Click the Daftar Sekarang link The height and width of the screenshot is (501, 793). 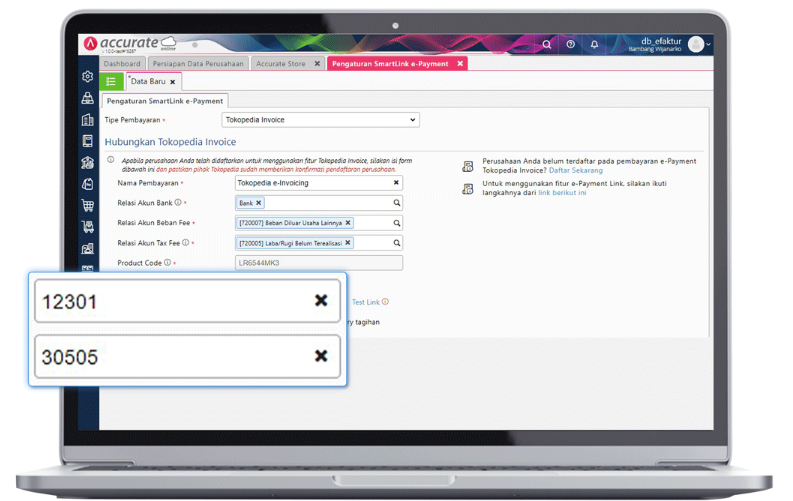[x=576, y=170]
